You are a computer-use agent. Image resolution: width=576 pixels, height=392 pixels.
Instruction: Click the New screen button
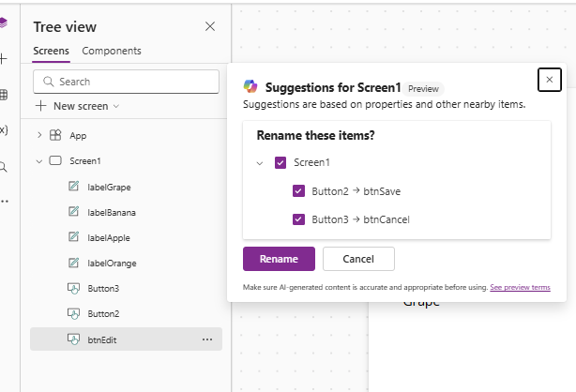(77, 106)
